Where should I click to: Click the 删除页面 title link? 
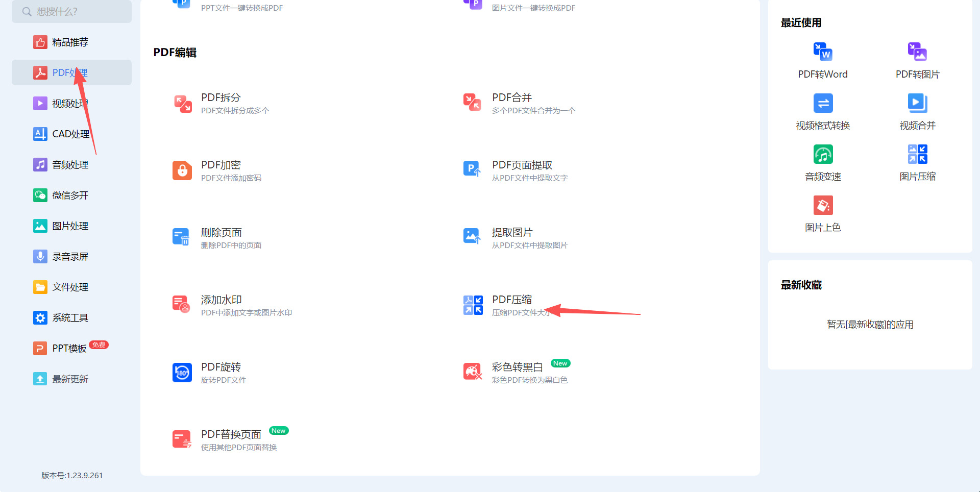(x=222, y=232)
